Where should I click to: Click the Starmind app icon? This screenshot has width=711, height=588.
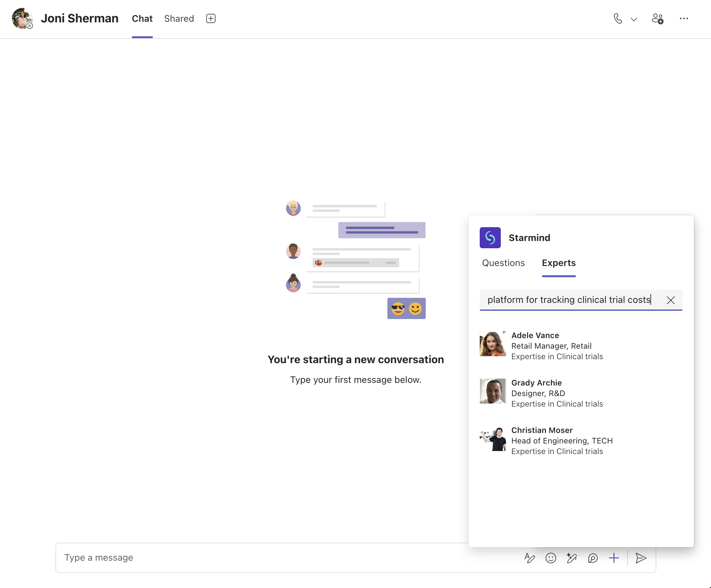[x=491, y=237]
